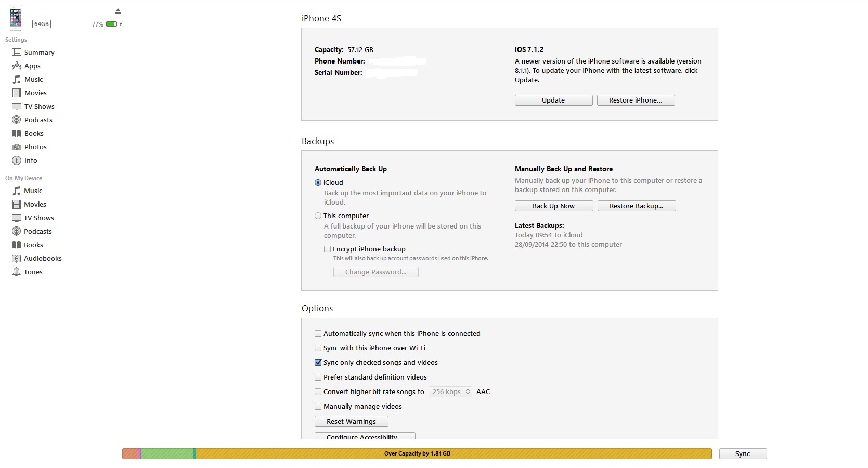Viewport: 868px width, 468px height.
Task: Click the Settings sidebar header
Action: click(16, 40)
